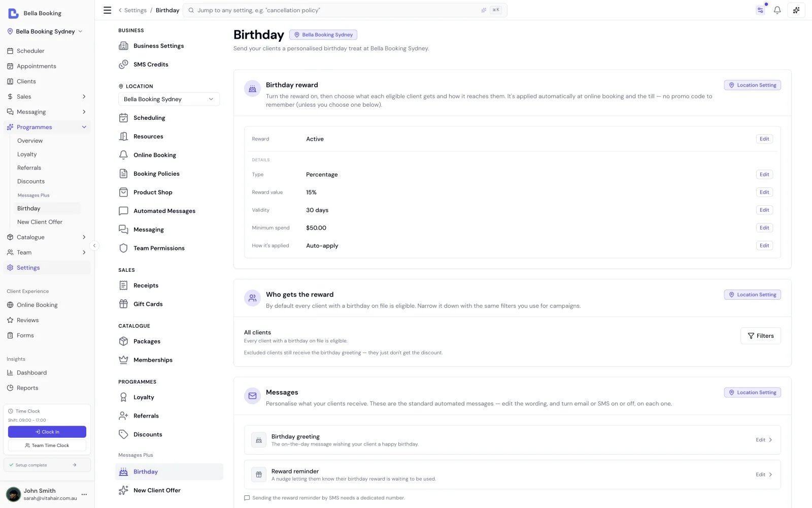
Task: Open John Smith account options ellipsis
Action: pos(84,494)
